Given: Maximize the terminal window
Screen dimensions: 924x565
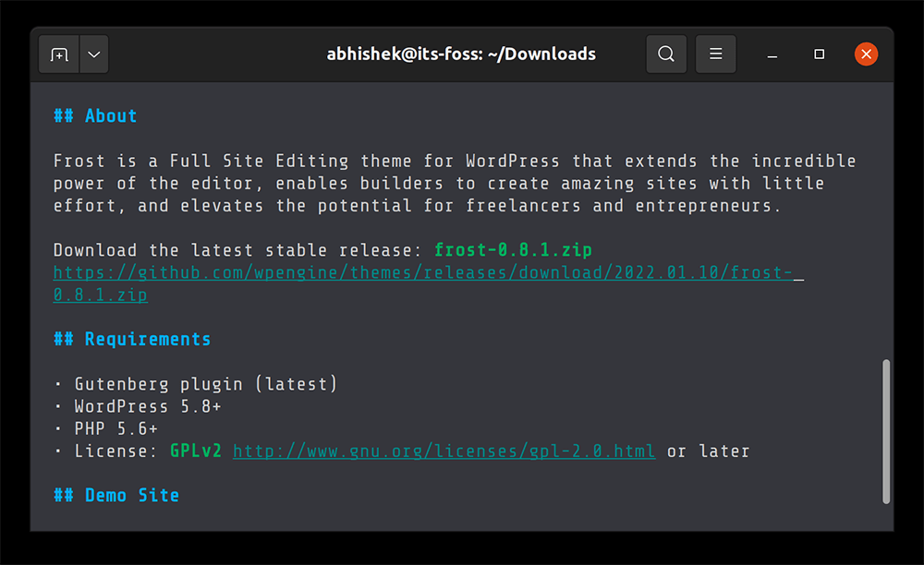Looking at the screenshot, I should (819, 54).
